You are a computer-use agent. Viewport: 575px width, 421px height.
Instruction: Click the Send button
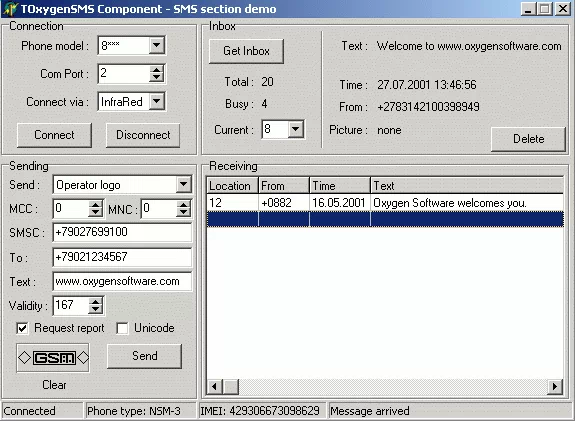coord(144,356)
